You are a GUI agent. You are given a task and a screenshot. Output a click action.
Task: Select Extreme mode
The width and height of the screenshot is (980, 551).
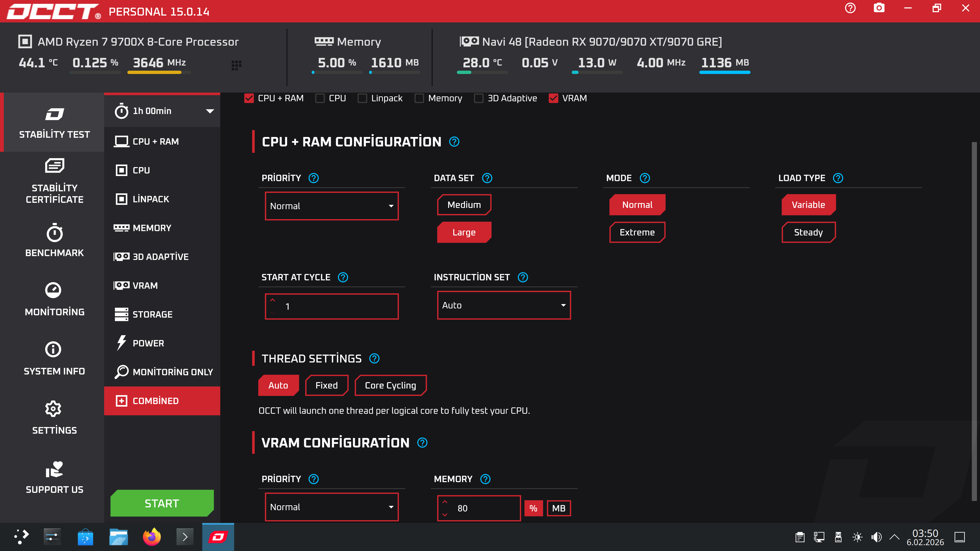pyautogui.click(x=637, y=232)
